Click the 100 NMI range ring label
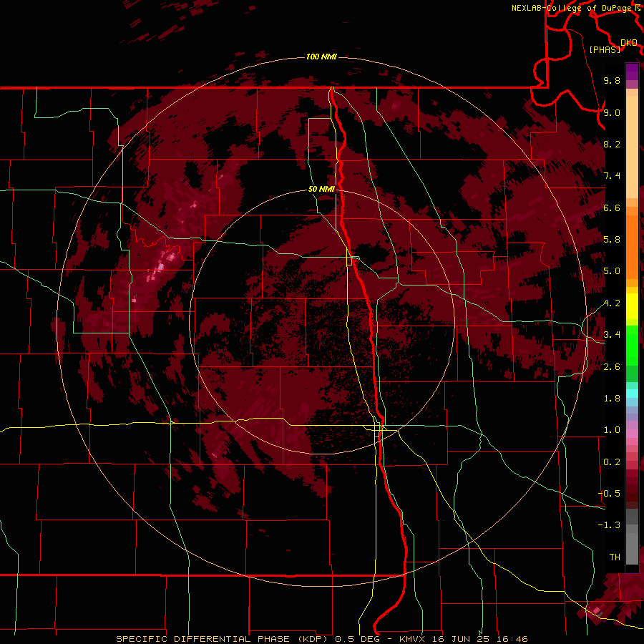Image resolution: width=644 pixels, height=644 pixels. (x=321, y=57)
